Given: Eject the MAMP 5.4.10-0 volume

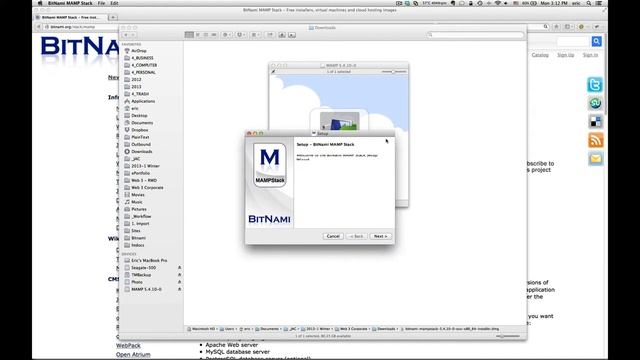Looking at the screenshot, I should pos(179,289).
